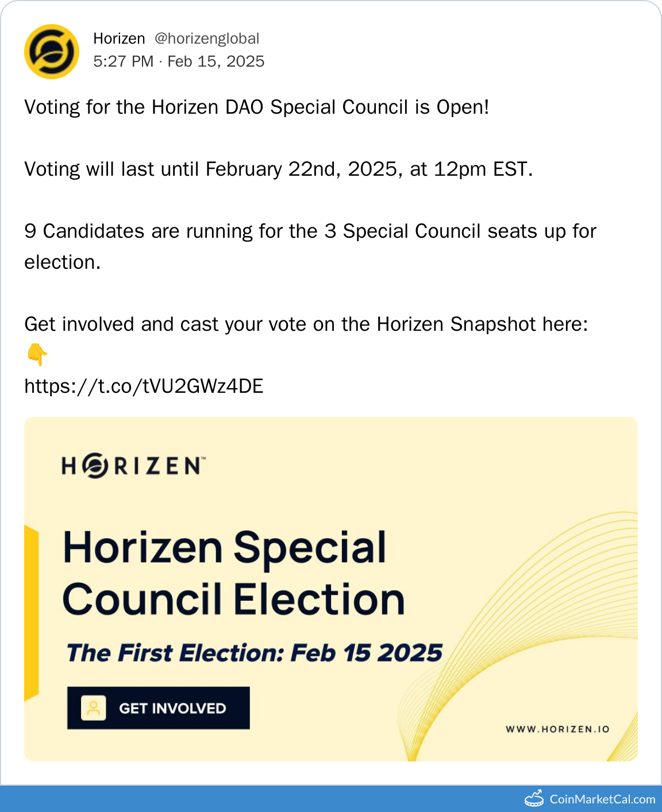Click the Horizen wordmark logo in the banner
Image resolution: width=662 pixels, height=812 pixels.
133,466
